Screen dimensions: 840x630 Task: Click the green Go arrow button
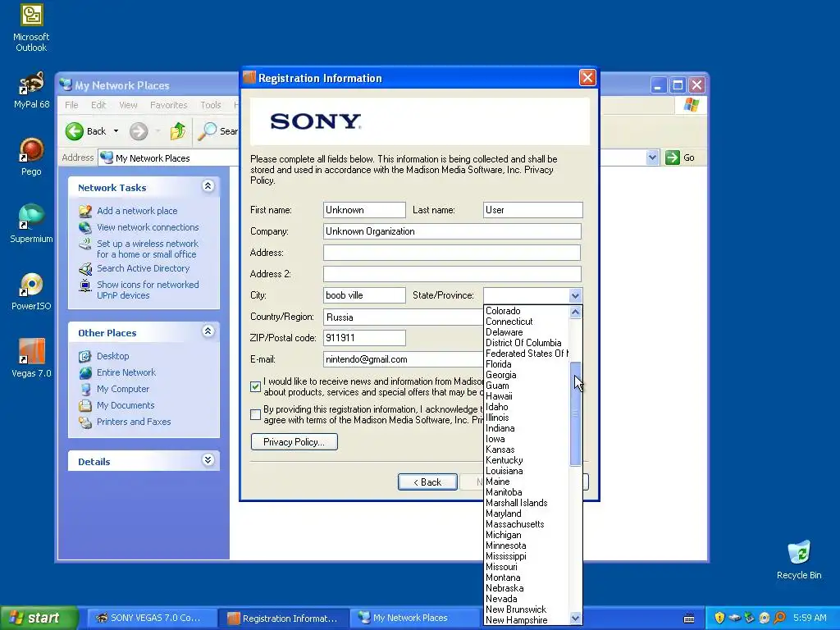[673, 157]
